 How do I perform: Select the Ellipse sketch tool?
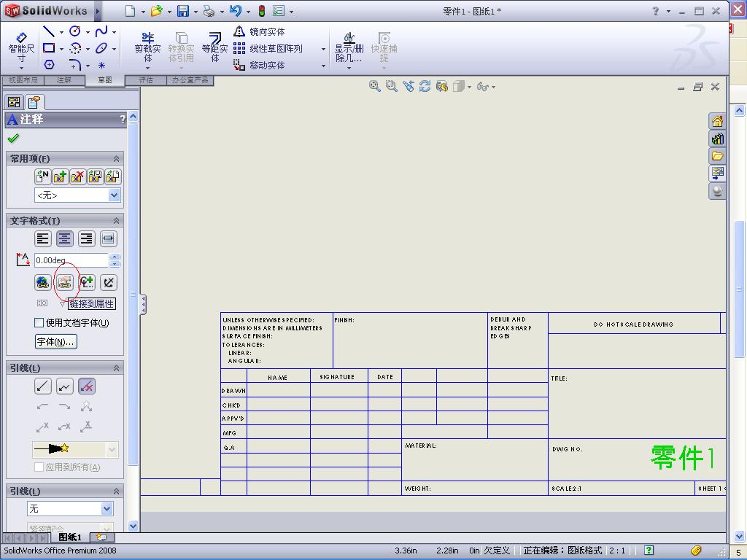coord(101,48)
